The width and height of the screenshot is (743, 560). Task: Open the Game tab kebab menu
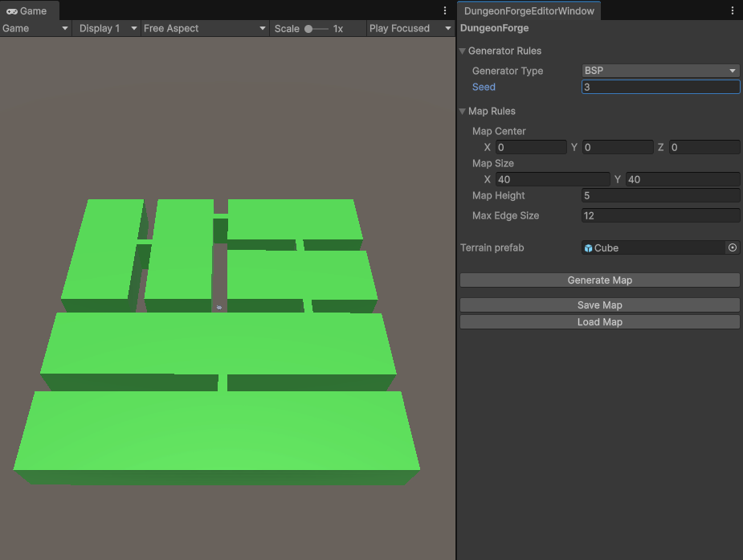pyautogui.click(x=445, y=11)
